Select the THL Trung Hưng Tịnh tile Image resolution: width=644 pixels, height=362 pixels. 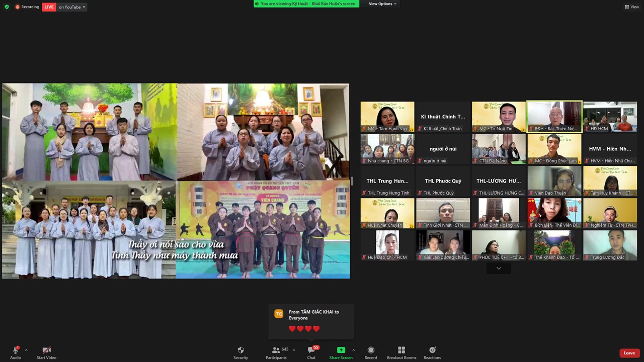click(387, 182)
